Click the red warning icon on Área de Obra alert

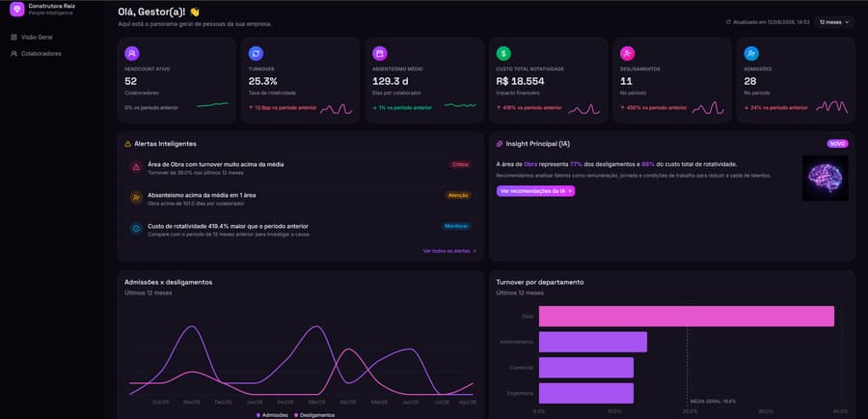[136, 167]
